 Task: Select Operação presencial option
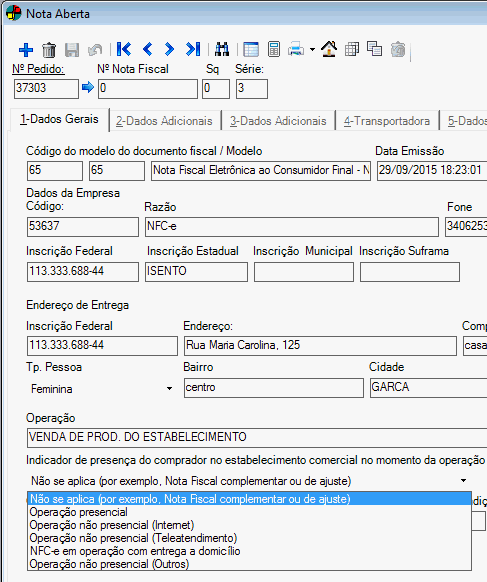(249, 512)
